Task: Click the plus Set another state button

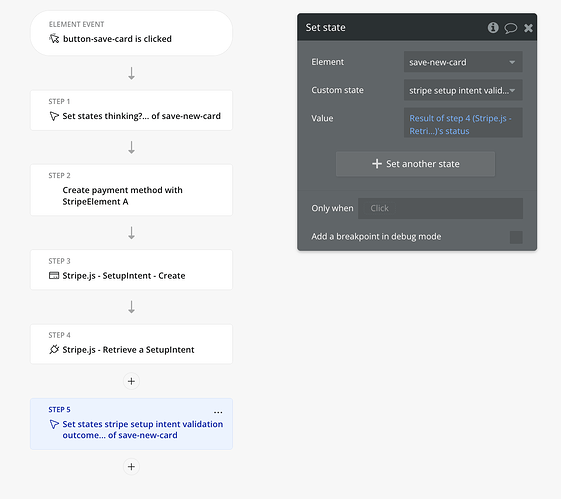Action: [x=415, y=164]
